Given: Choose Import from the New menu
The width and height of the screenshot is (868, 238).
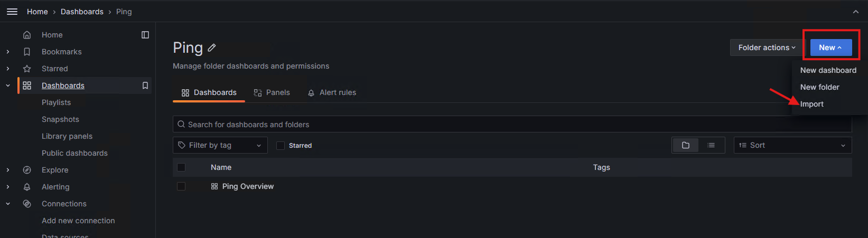Looking at the screenshot, I should (x=812, y=104).
